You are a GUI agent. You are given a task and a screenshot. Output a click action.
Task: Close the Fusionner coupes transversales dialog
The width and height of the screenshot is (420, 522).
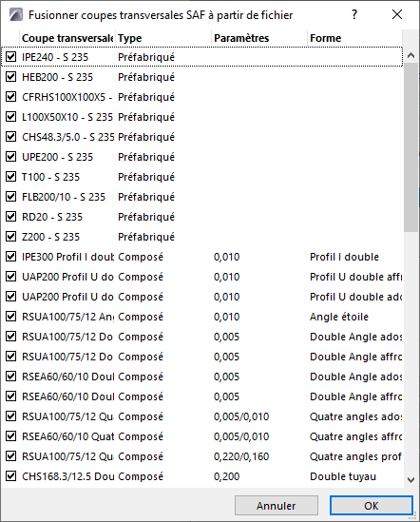397,14
